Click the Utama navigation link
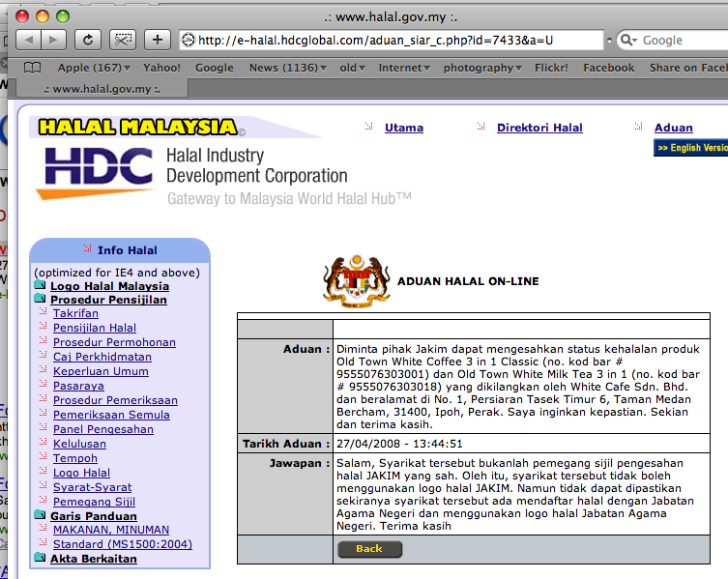This screenshot has height=579, width=728. [404, 128]
